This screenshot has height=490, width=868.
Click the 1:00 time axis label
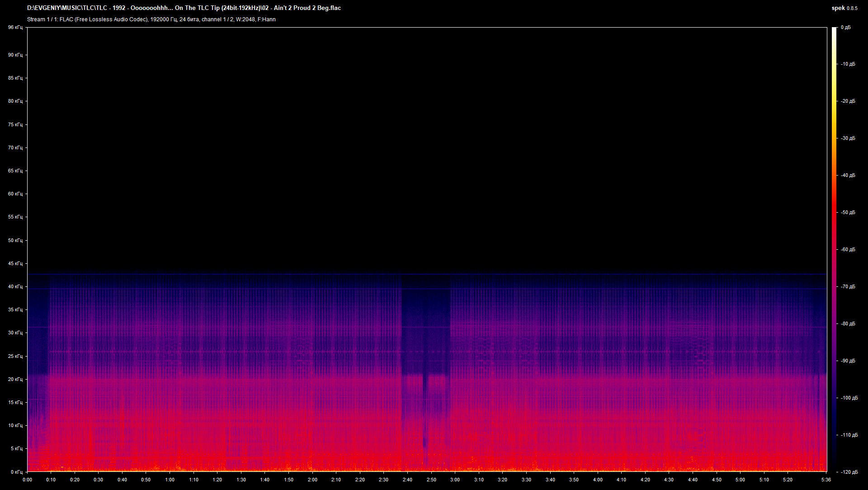170,480
